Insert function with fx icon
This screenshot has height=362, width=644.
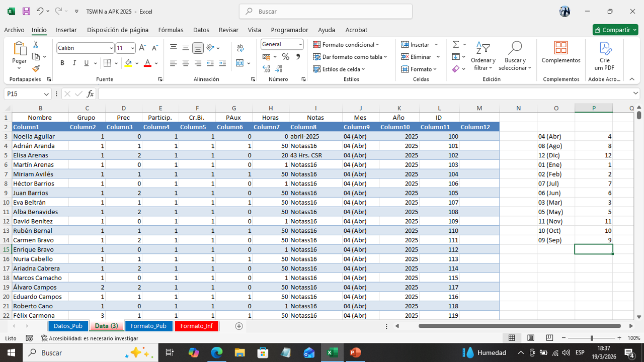coord(90,94)
